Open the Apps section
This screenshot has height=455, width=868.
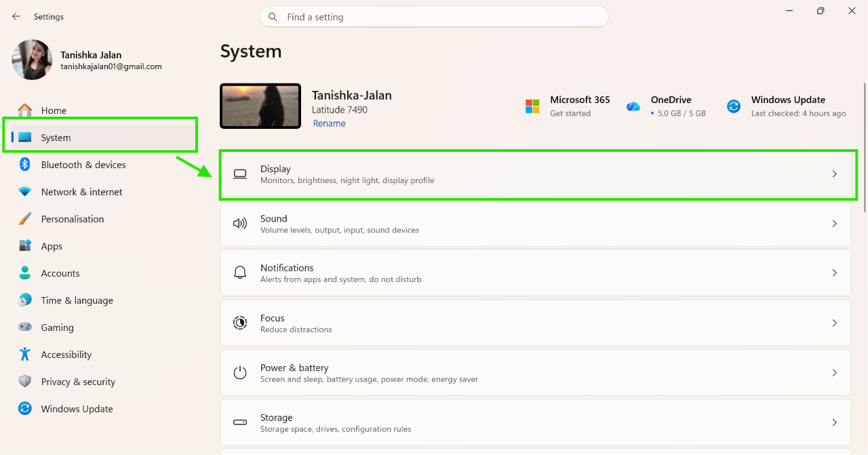click(106, 246)
